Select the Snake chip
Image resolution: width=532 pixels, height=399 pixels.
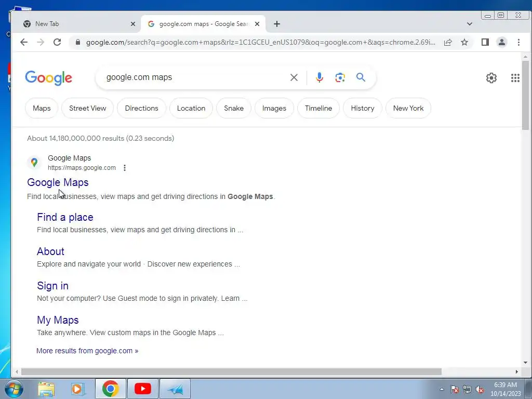234,108
